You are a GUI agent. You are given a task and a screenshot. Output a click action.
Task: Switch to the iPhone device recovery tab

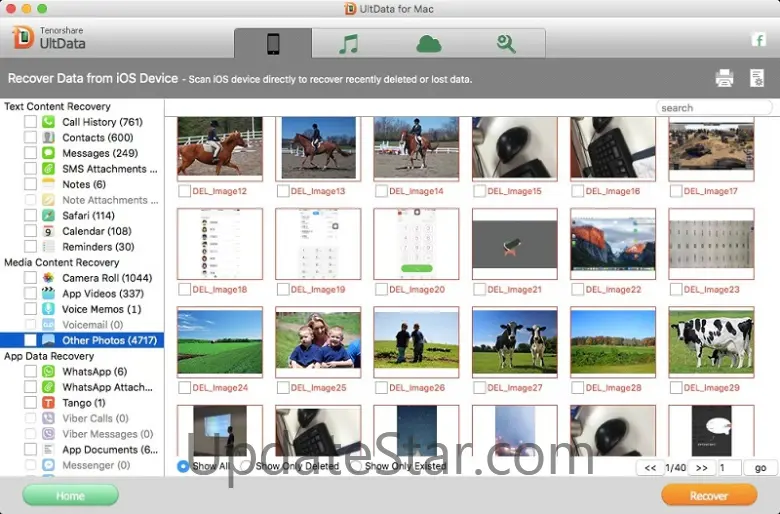click(x=273, y=43)
